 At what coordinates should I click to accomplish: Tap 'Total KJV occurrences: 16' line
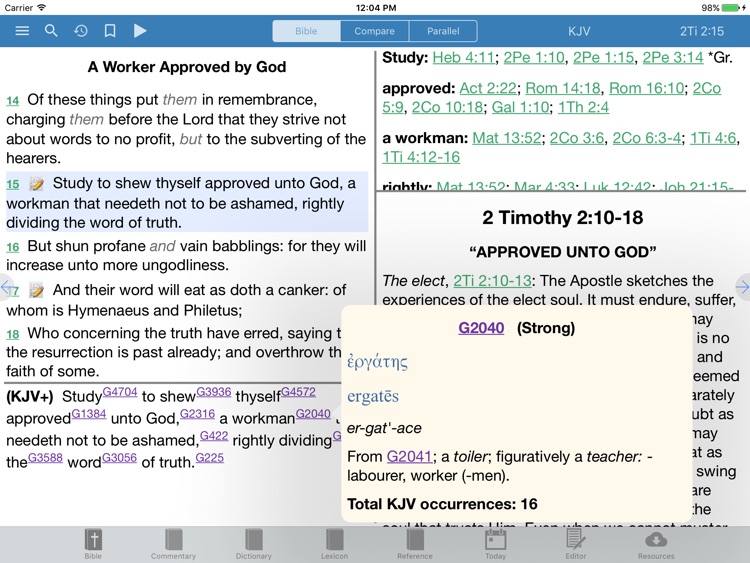click(x=442, y=504)
